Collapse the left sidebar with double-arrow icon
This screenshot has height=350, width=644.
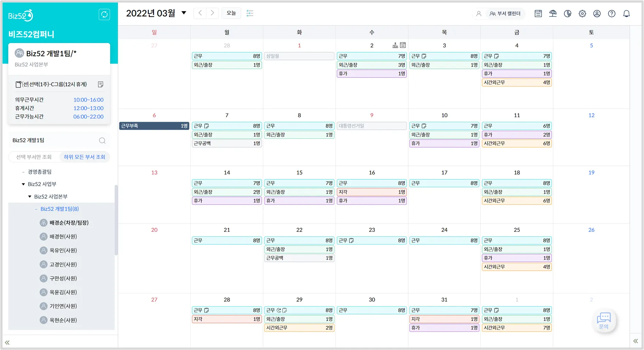[7, 342]
